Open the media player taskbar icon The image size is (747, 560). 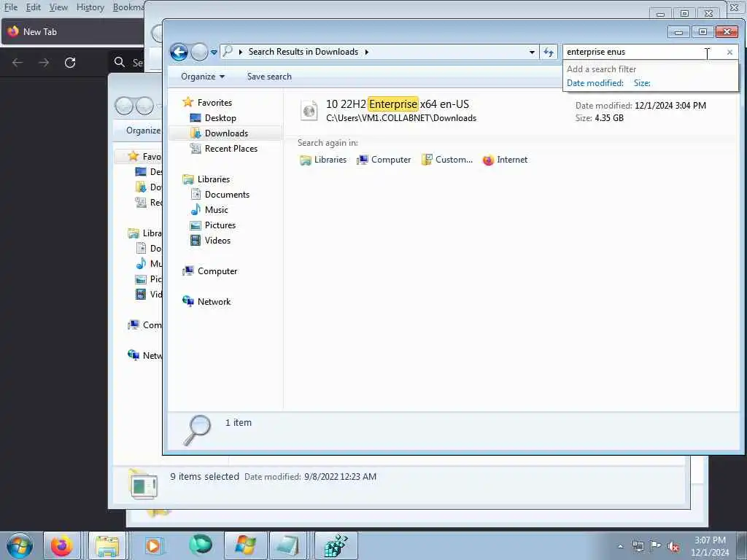(x=153, y=545)
